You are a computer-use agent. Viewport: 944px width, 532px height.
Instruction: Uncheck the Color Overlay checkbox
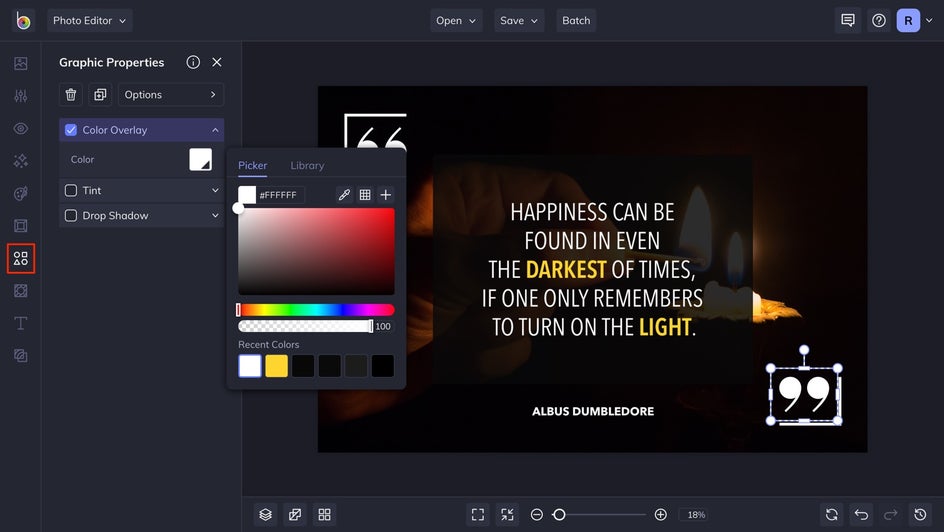point(71,130)
